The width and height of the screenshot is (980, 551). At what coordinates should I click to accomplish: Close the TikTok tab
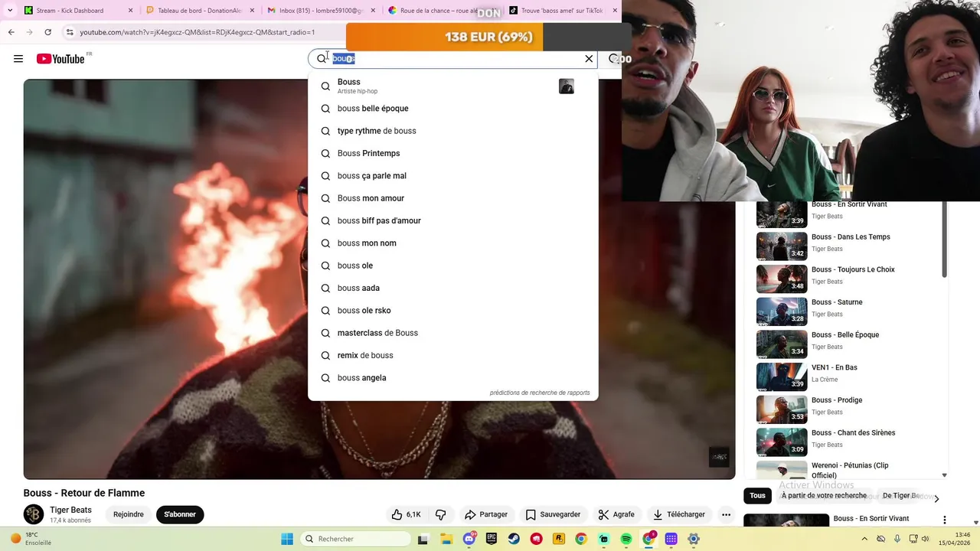615,11
